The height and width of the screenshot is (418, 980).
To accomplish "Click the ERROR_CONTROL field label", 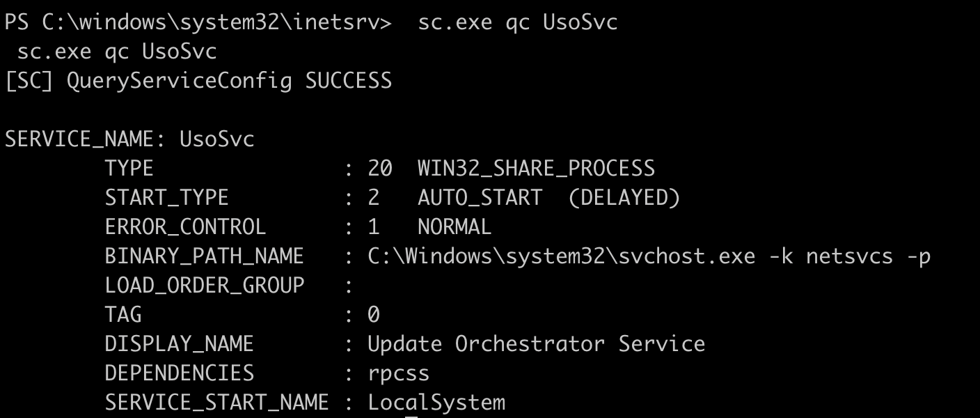I will 185,227.
